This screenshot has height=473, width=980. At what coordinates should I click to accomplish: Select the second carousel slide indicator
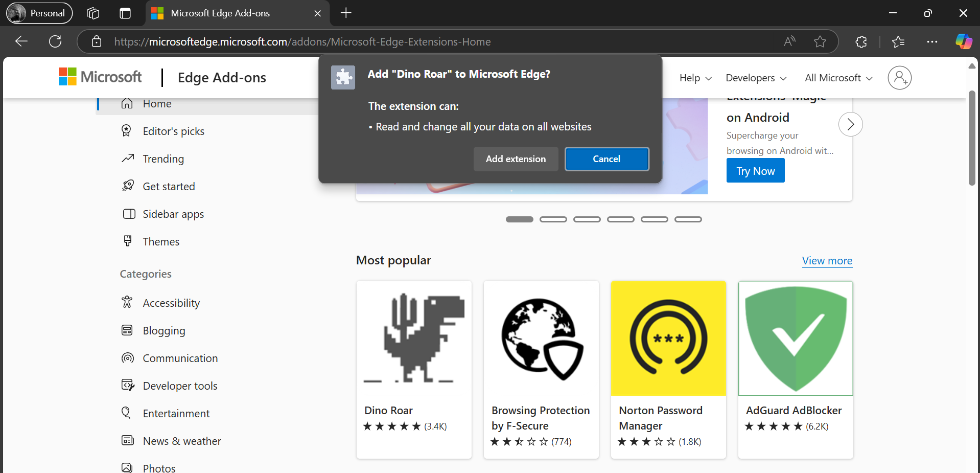(553, 219)
